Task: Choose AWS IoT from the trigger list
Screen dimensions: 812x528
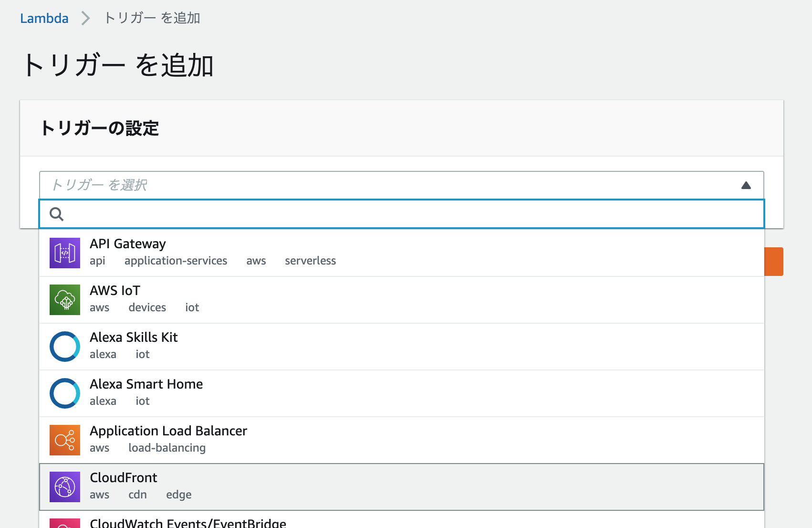Action: tap(402, 300)
